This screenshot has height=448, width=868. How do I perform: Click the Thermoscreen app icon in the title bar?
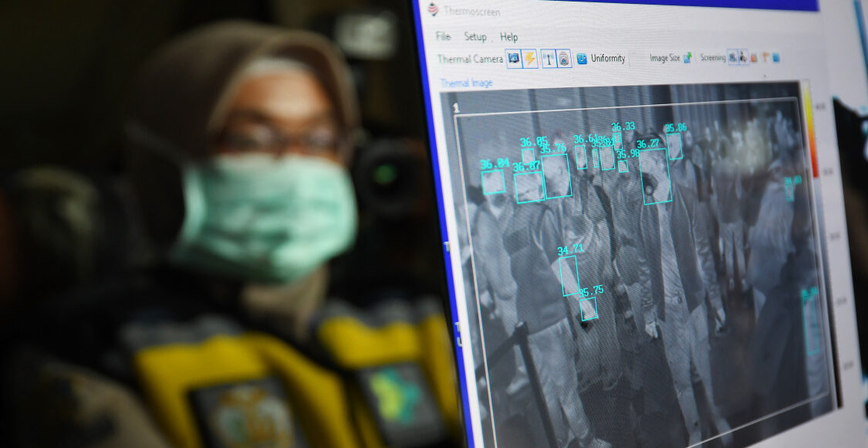[433, 9]
